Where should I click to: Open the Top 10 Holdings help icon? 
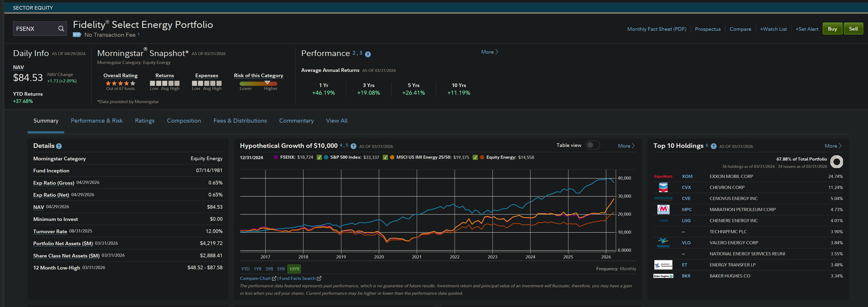[x=714, y=146]
